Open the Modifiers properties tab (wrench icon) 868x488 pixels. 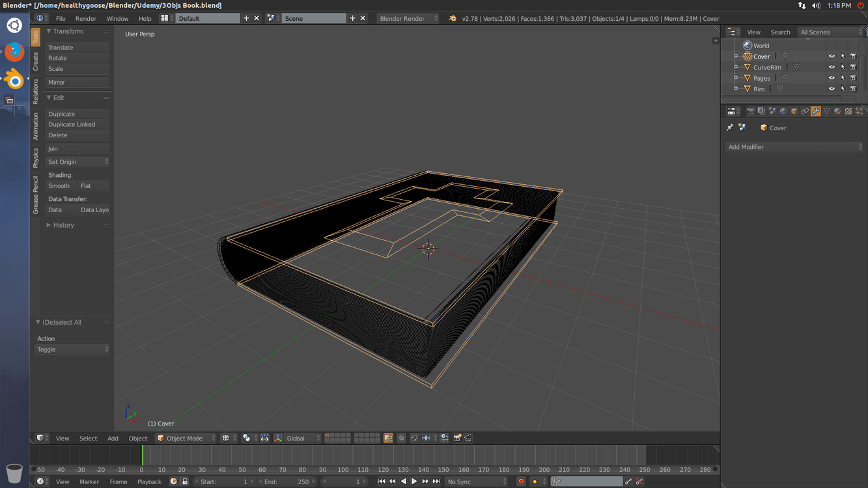(816, 111)
